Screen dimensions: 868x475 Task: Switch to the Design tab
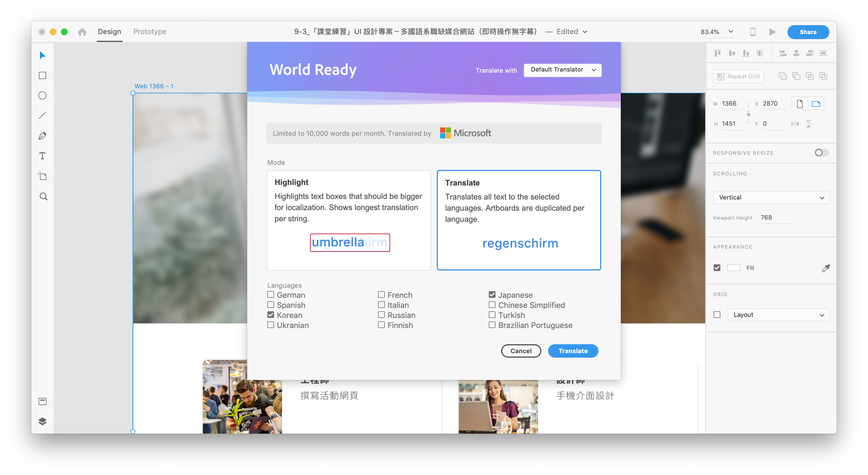(110, 32)
